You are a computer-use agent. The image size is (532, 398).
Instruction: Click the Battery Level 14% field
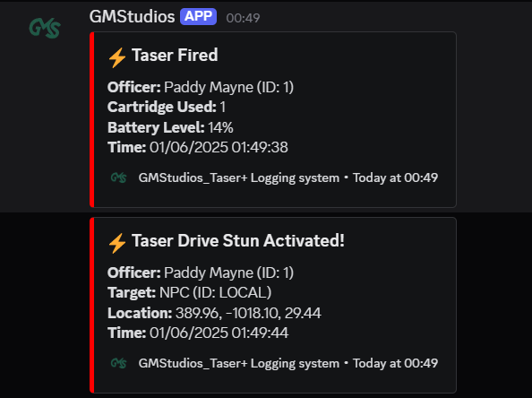(x=170, y=127)
